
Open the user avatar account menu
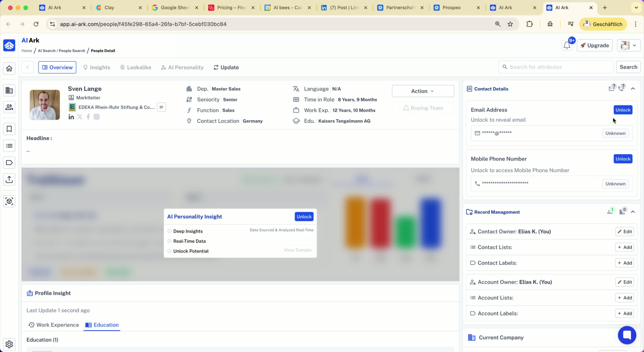pyautogui.click(x=629, y=45)
